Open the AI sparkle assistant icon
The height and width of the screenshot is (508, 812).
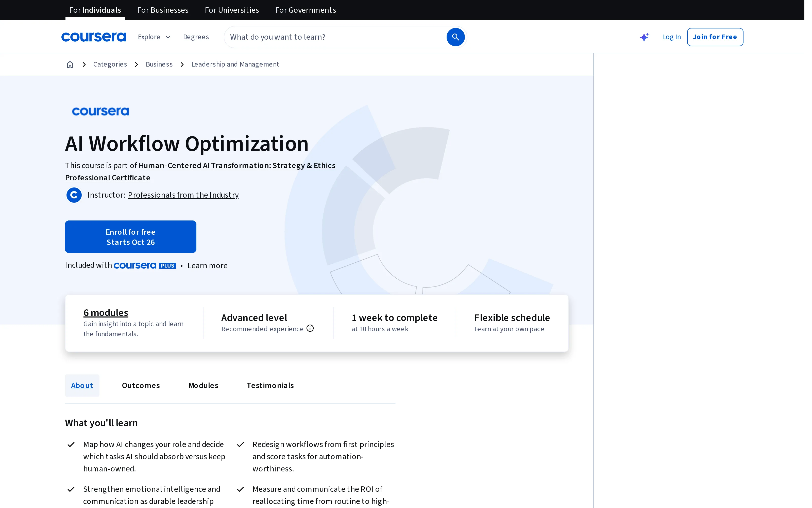click(644, 37)
